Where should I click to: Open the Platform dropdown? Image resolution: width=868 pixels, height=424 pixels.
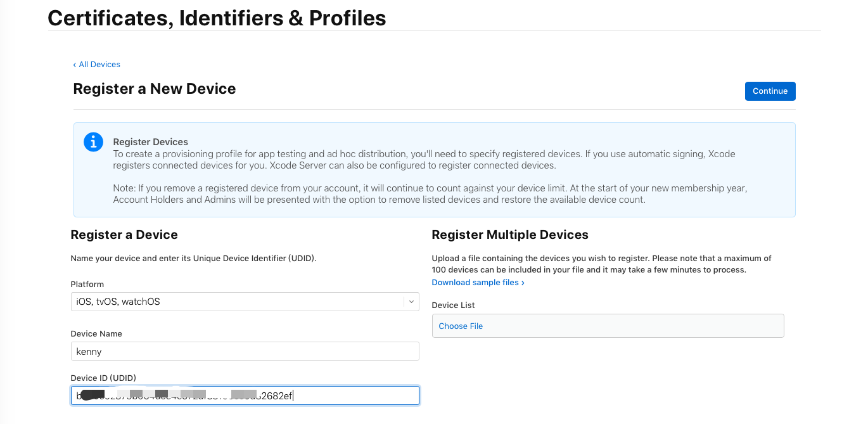coord(245,302)
